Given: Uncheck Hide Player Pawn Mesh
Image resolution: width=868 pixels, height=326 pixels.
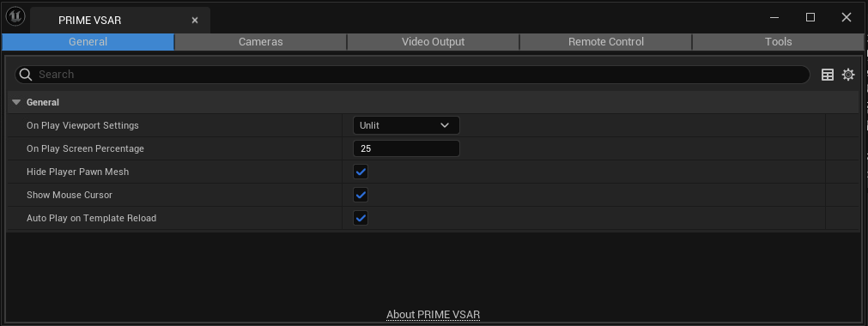Looking at the screenshot, I should (x=361, y=172).
